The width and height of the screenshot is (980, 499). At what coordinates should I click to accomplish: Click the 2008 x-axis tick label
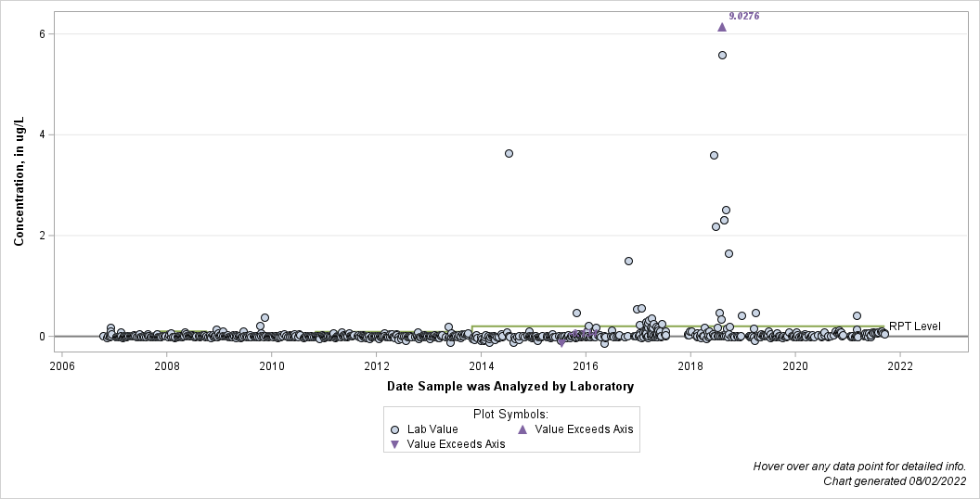point(167,366)
